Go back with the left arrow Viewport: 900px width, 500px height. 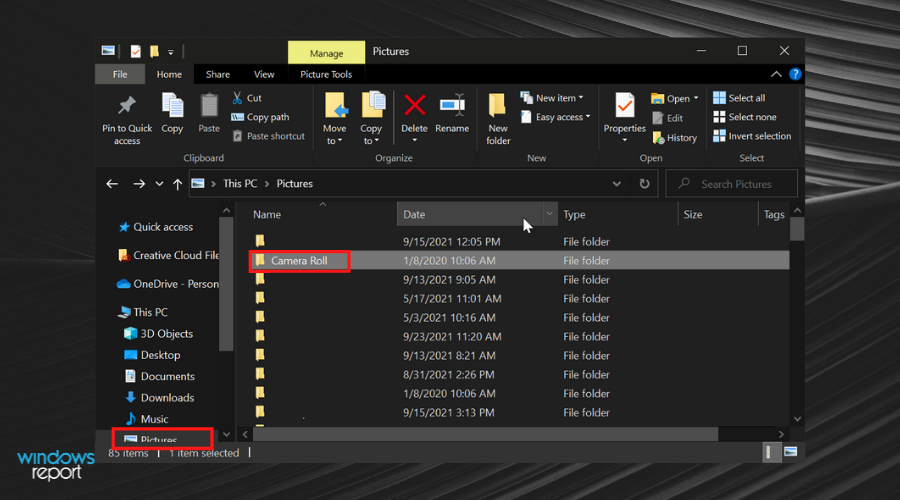pyautogui.click(x=112, y=184)
